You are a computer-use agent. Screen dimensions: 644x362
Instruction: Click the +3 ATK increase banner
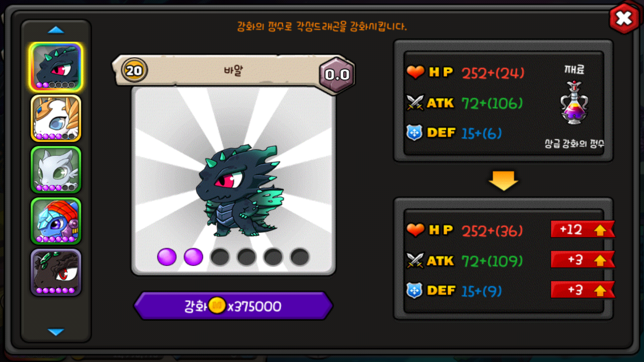coord(583,259)
